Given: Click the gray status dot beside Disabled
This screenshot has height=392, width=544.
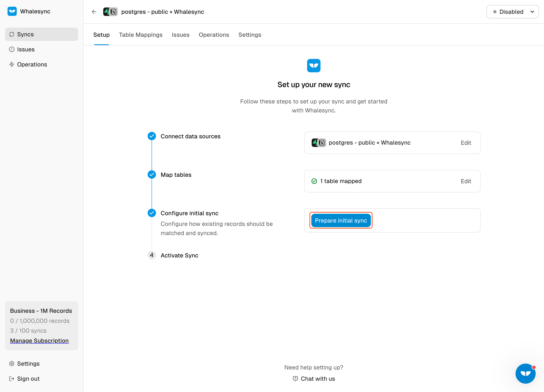Looking at the screenshot, I should point(495,12).
